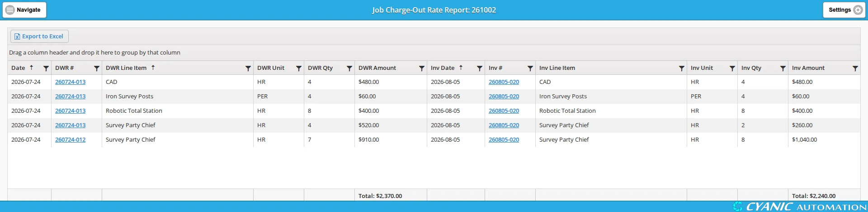Open the Settings gear menu
Viewport: 868px width, 212px height.
(844, 10)
